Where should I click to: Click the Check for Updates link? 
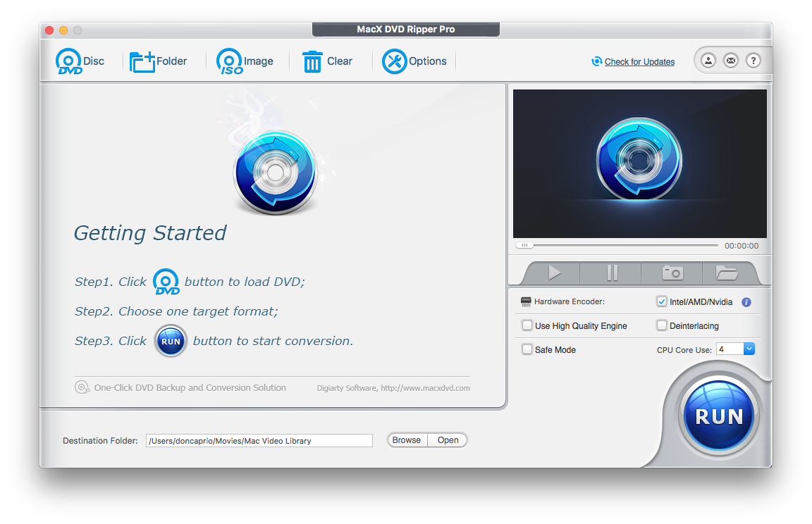639,61
